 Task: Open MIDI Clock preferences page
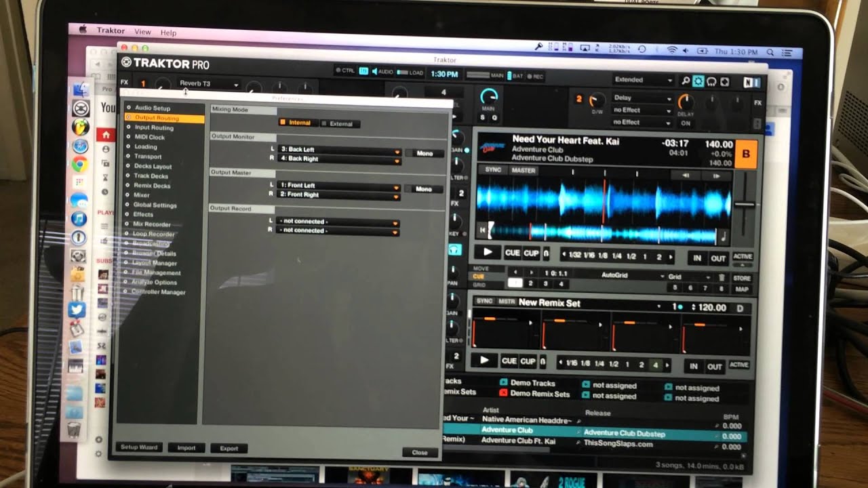click(149, 137)
